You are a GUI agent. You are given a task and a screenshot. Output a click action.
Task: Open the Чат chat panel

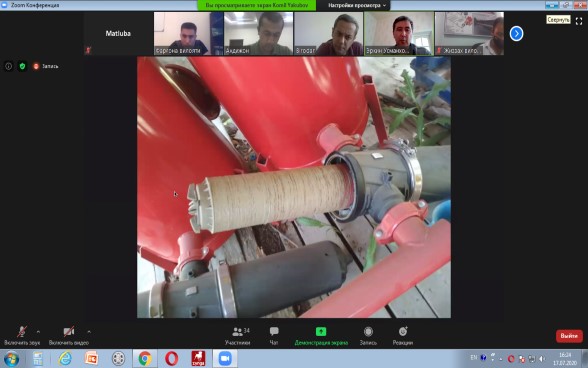274,336
